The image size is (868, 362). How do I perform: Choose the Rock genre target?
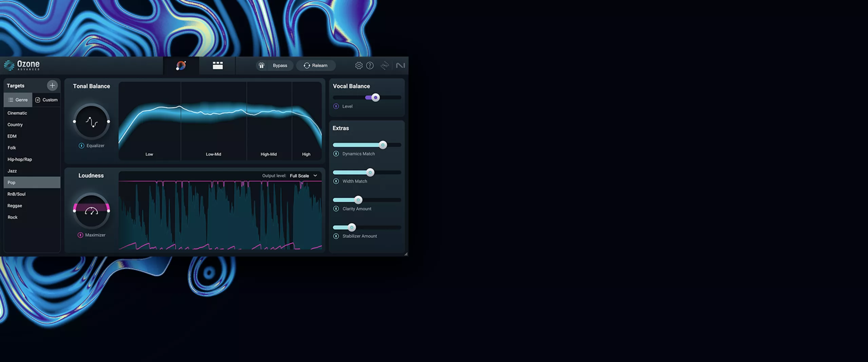32,217
